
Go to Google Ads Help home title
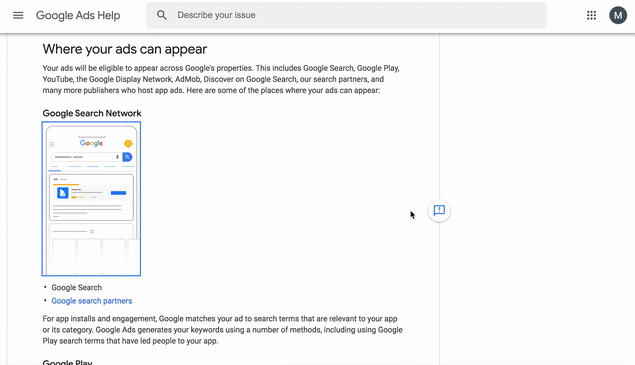tap(78, 15)
